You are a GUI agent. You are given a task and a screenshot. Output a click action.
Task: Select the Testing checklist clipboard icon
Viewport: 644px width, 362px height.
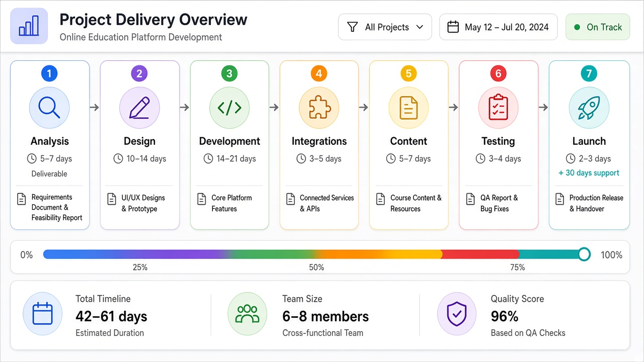click(499, 108)
